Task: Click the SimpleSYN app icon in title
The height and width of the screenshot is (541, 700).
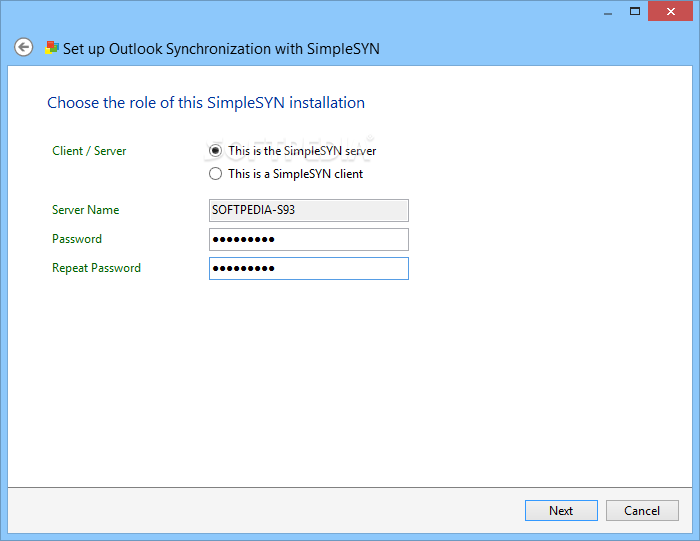Action: (52, 48)
